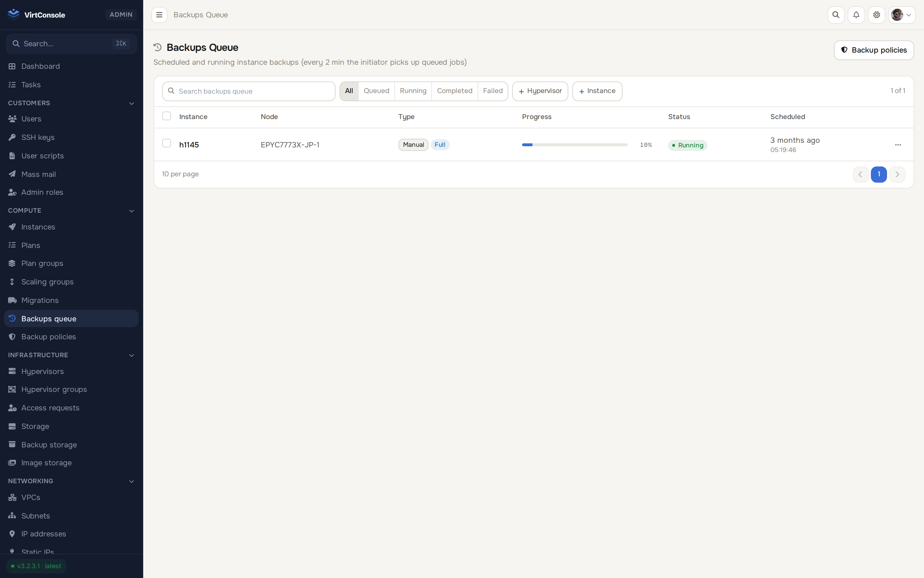Open instance h1145 link

click(x=189, y=145)
